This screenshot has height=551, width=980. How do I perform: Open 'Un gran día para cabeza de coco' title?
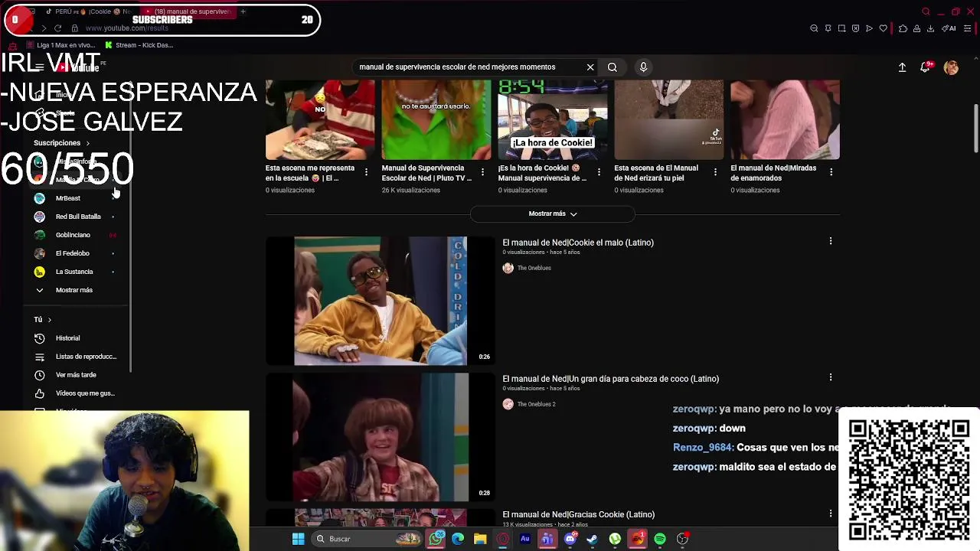pyautogui.click(x=610, y=379)
